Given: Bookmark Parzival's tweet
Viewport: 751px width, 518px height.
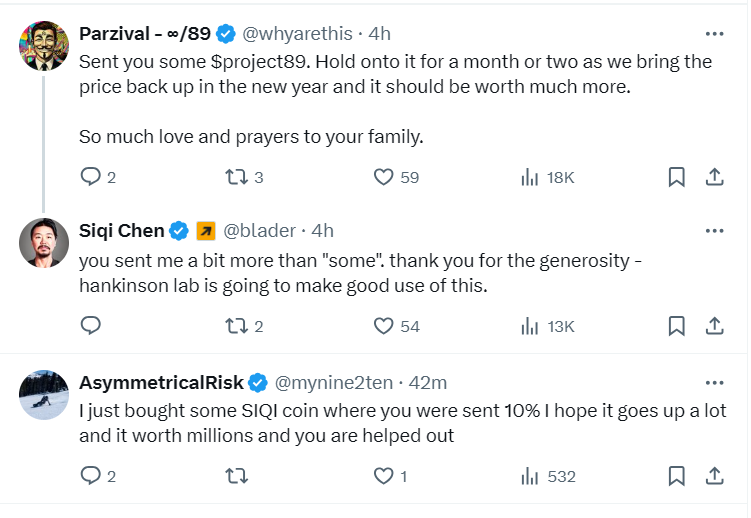Looking at the screenshot, I should click(676, 177).
